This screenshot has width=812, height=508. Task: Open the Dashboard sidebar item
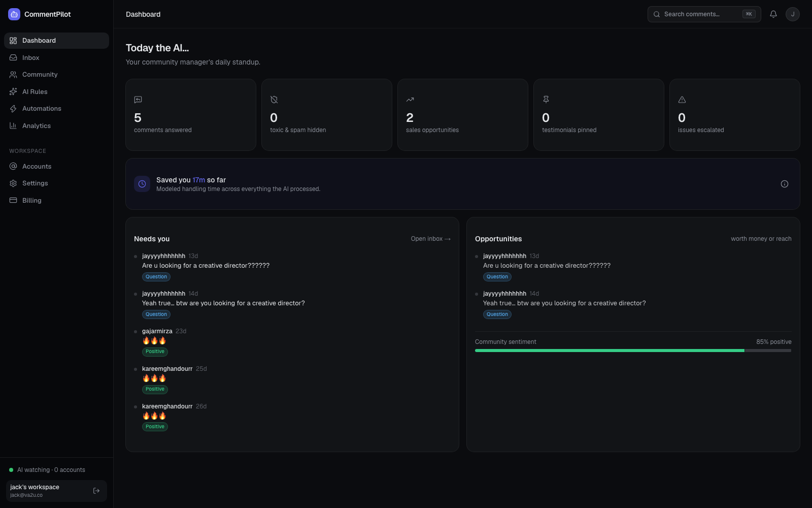pyautogui.click(x=56, y=41)
